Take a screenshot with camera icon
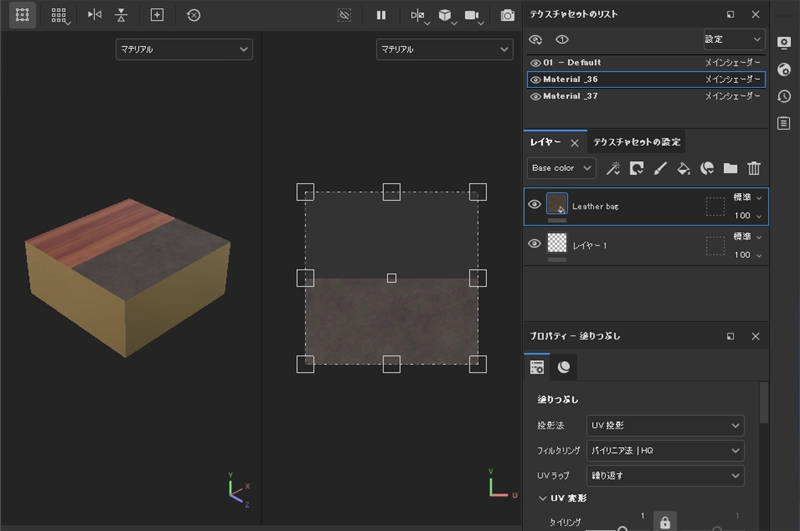Image resolution: width=800 pixels, height=531 pixels. pyautogui.click(x=507, y=15)
